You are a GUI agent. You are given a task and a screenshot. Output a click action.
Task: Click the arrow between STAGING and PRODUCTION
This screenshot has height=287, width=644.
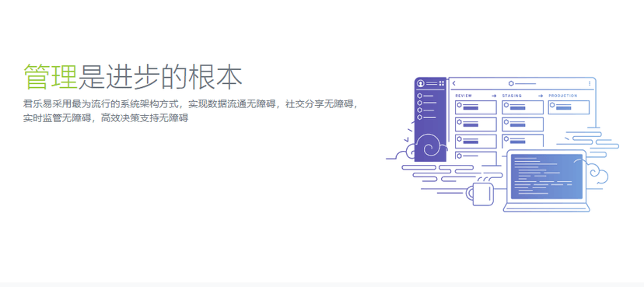pyautogui.click(x=541, y=96)
